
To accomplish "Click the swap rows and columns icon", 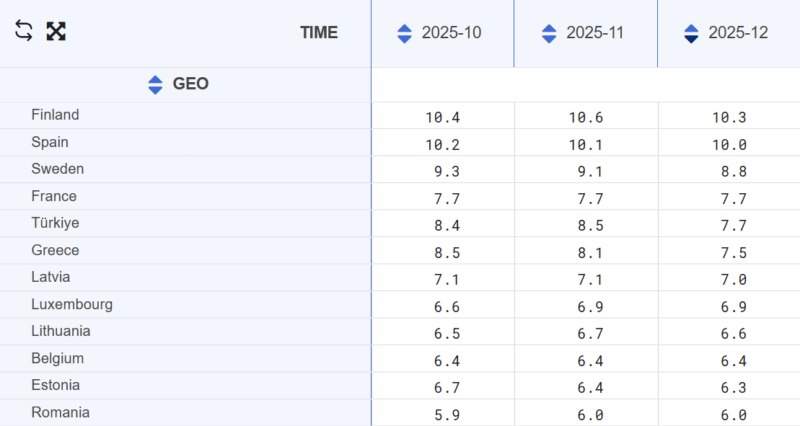I will click(24, 31).
